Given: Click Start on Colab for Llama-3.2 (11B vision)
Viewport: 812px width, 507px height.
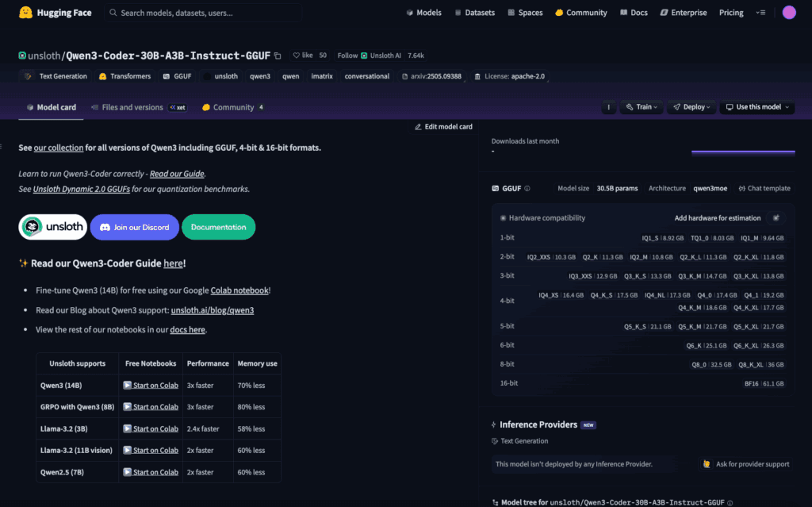Looking at the screenshot, I should [x=151, y=451].
